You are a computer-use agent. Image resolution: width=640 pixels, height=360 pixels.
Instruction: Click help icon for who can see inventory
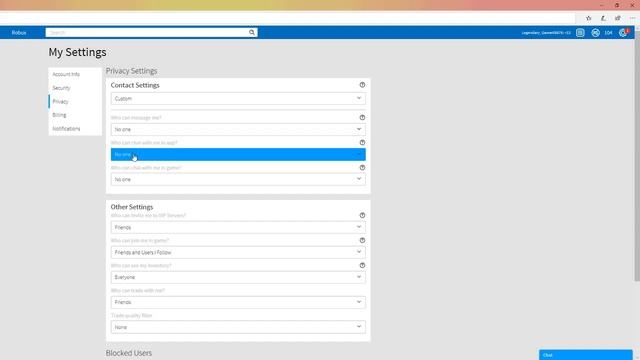point(362,265)
